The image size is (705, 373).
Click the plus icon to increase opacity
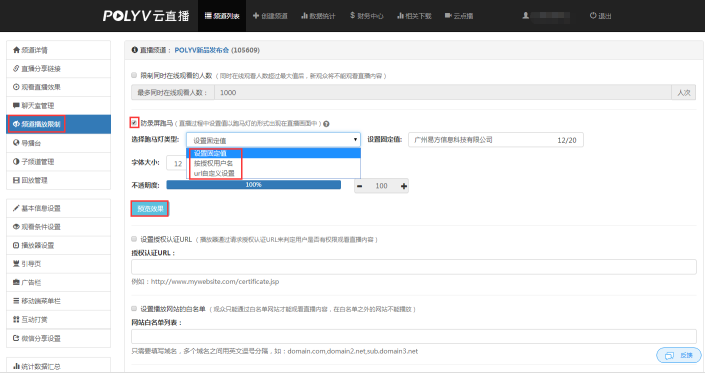coord(404,186)
